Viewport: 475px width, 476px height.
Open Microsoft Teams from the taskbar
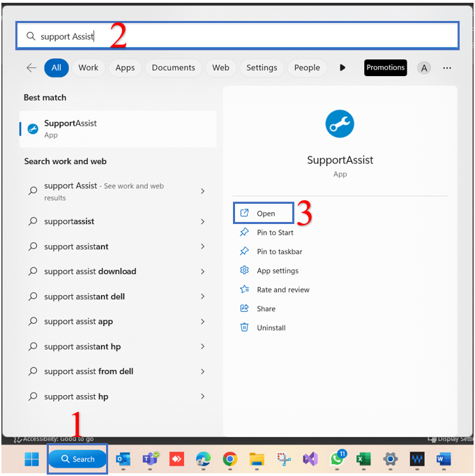click(x=151, y=459)
